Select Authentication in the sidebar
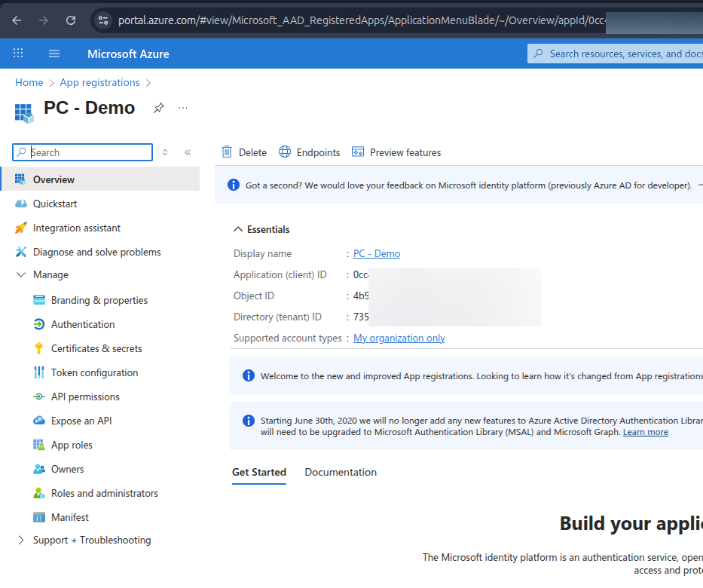Screen dimensions: 703x588 [81, 323]
